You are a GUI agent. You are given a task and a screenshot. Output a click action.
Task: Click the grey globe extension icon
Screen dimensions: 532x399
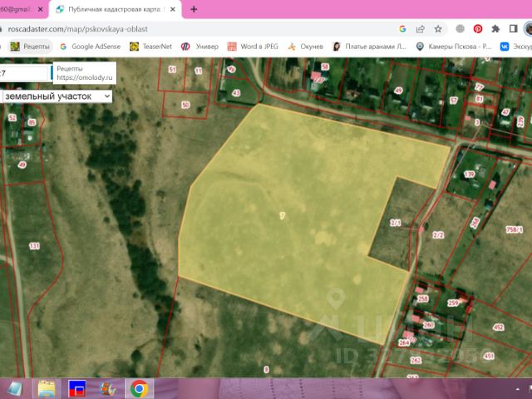[x=460, y=29]
